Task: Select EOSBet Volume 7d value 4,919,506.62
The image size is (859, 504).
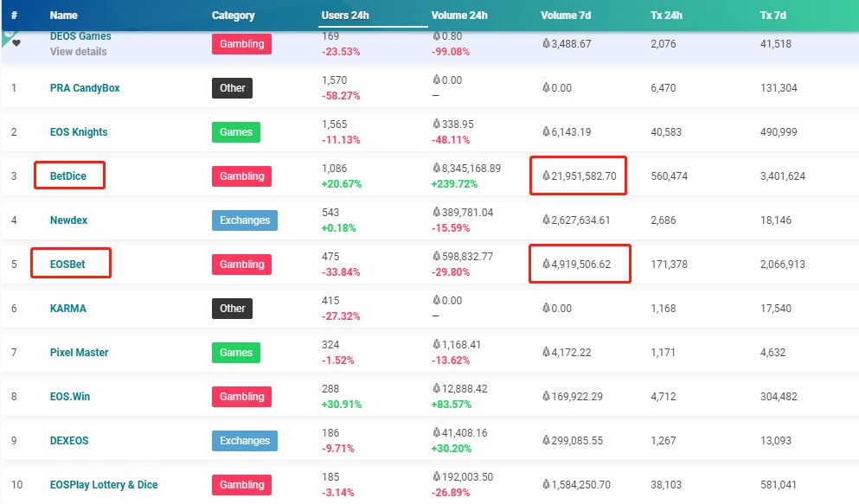Action: click(576, 265)
